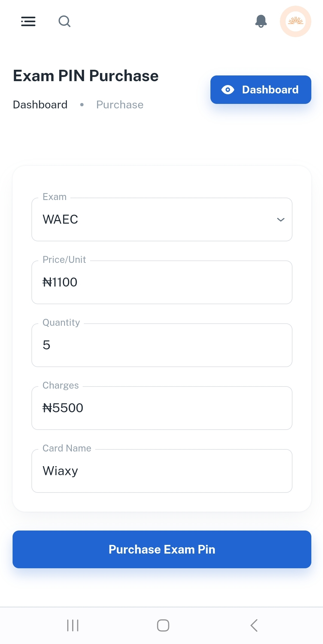The width and height of the screenshot is (323, 644).
Task: Tap the Android back arrow
Action: pyautogui.click(x=254, y=625)
